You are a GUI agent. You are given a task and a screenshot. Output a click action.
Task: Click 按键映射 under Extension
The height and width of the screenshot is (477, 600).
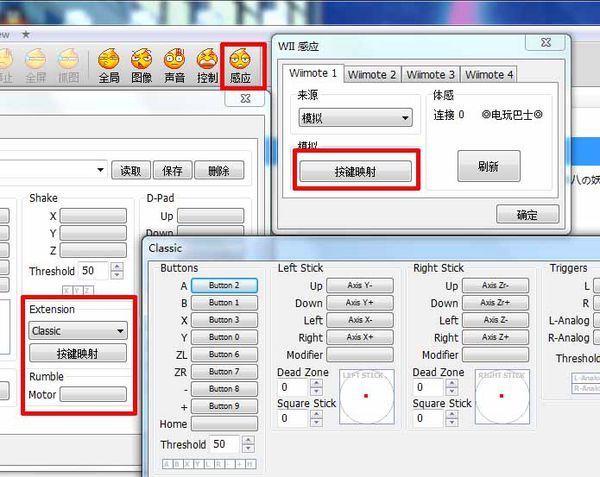78,353
